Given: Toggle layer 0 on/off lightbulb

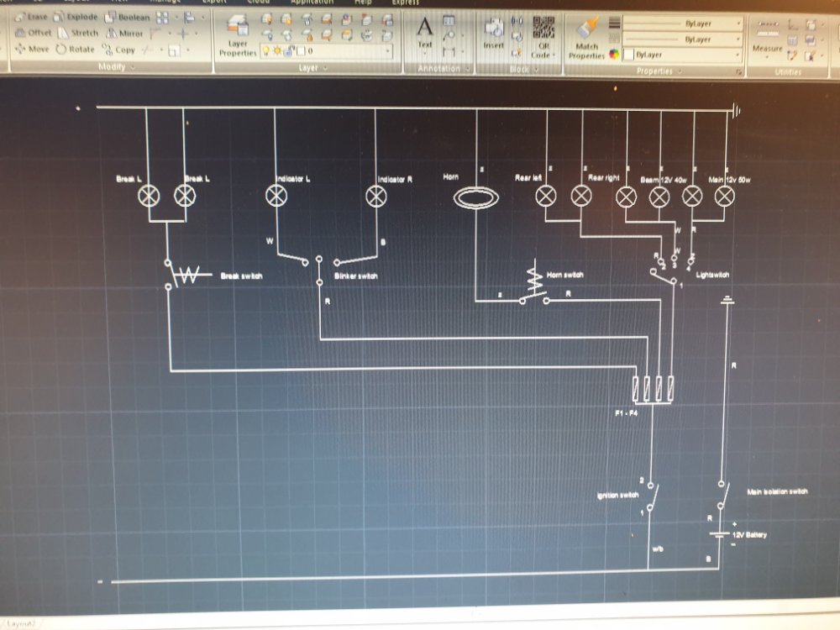Looking at the screenshot, I should pyautogui.click(x=265, y=51).
